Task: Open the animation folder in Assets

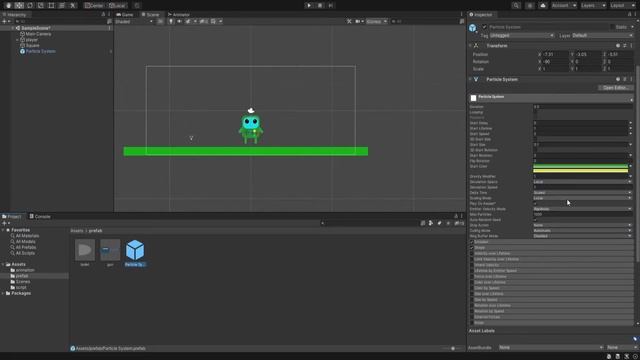Action: click(x=25, y=270)
